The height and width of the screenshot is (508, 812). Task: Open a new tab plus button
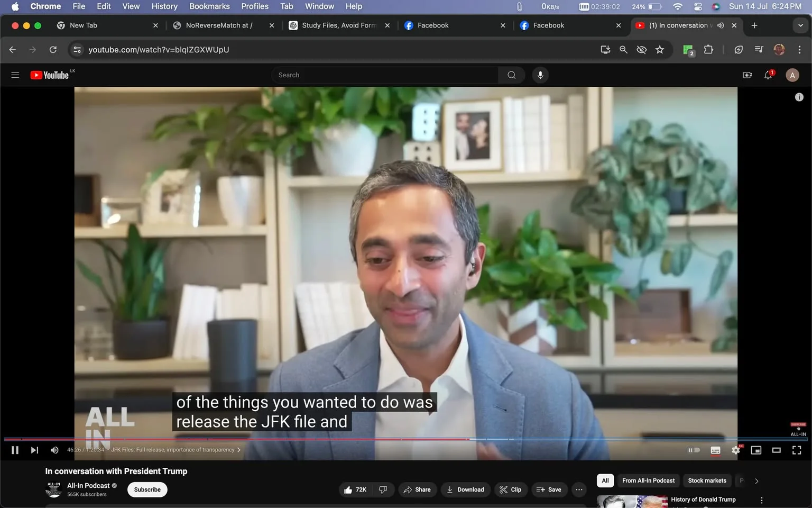click(x=754, y=25)
